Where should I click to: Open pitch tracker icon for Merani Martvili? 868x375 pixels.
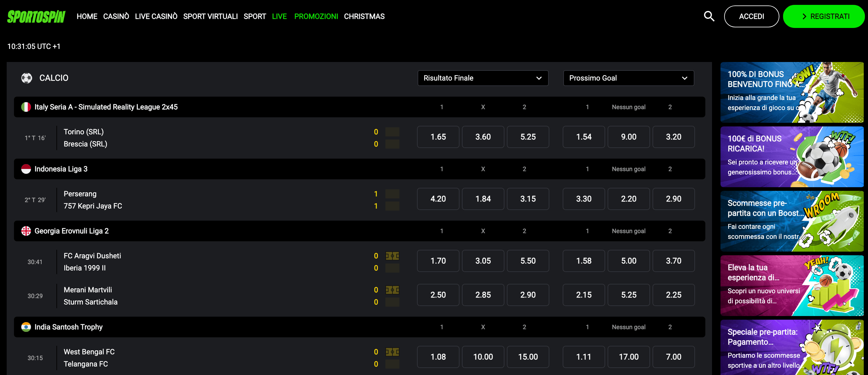392,290
